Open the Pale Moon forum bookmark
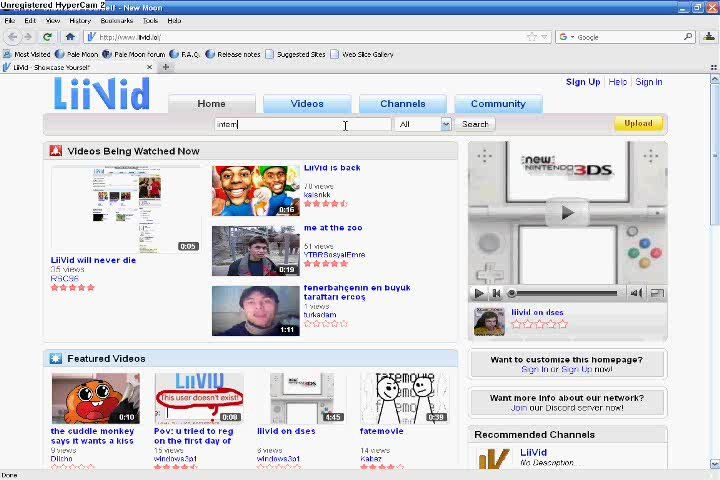720x480 pixels. click(134, 54)
